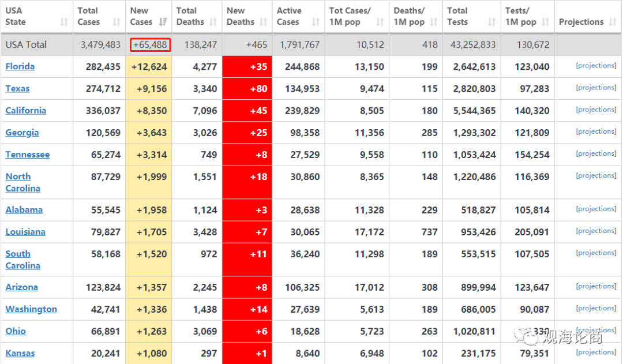Select Louisiana deaths per million 737
Image resolution: width=623 pixels, height=364 pixels.
click(x=430, y=232)
